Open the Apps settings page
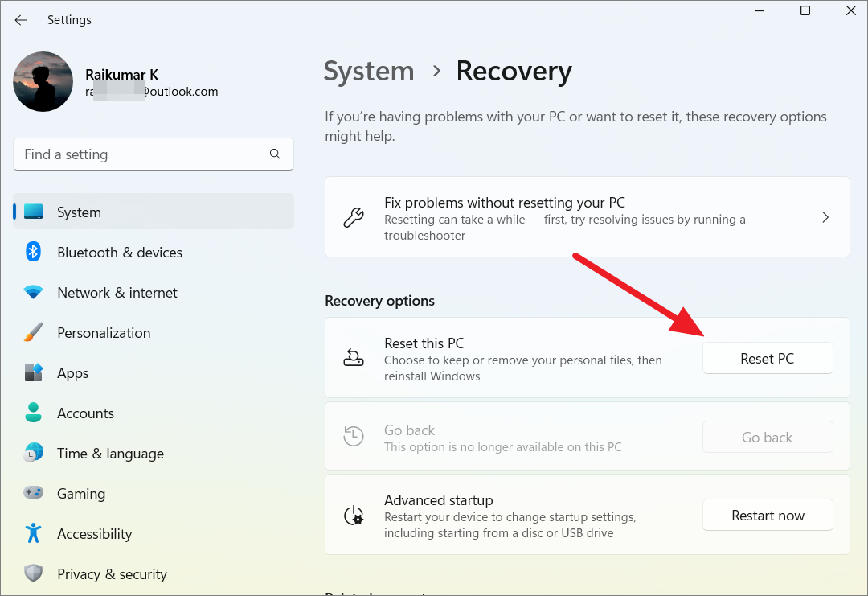 tap(154, 372)
